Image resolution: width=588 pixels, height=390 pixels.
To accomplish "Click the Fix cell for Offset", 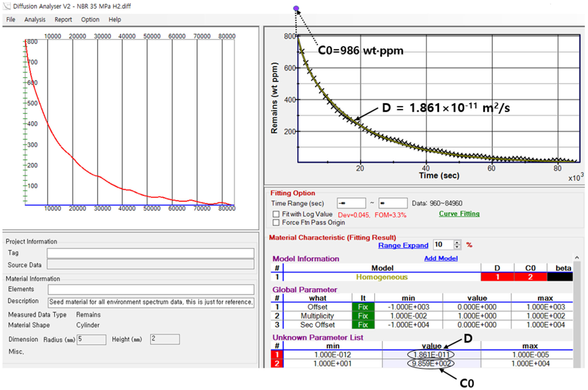I will [363, 307].
